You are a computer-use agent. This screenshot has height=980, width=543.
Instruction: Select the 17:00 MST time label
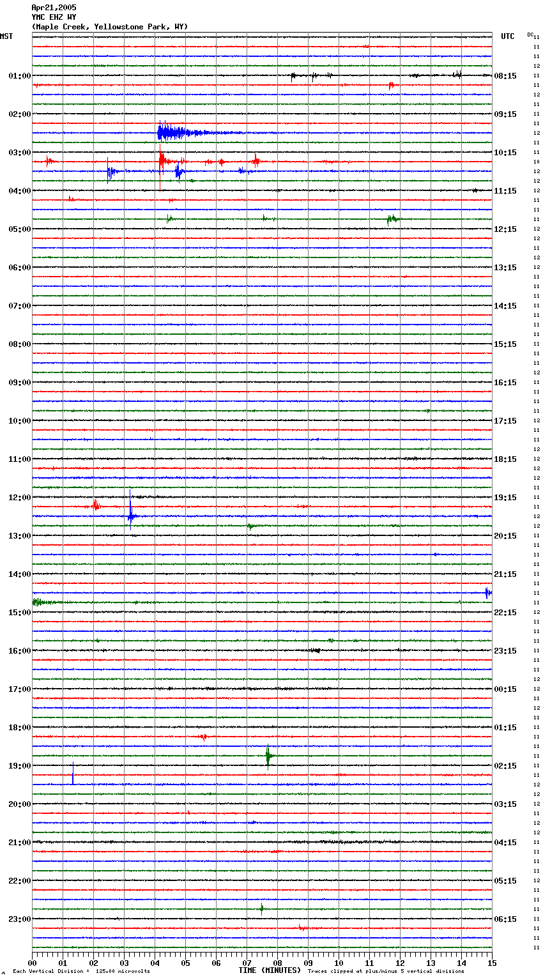point(19,689)
